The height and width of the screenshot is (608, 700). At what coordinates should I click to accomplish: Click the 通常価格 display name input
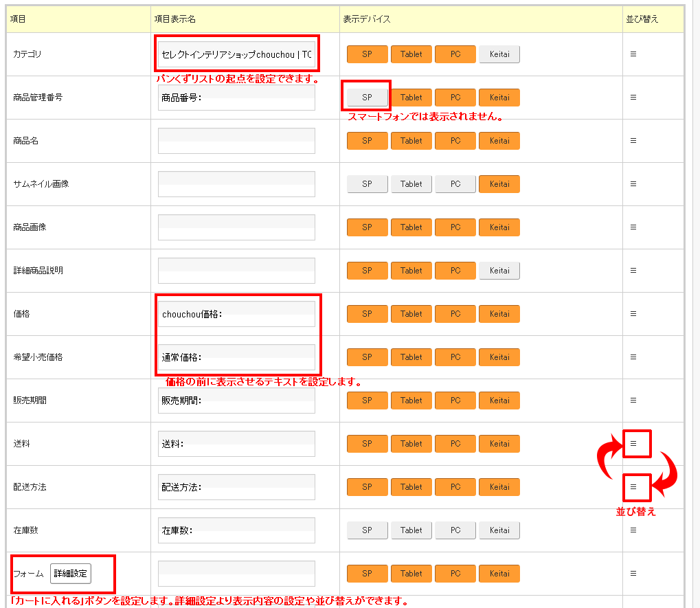pos(236,357)
